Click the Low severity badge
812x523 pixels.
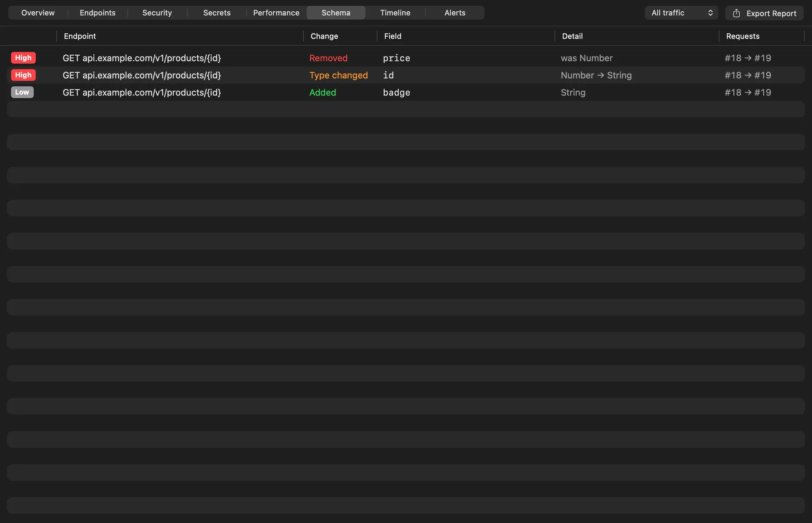tap(22, 92)
